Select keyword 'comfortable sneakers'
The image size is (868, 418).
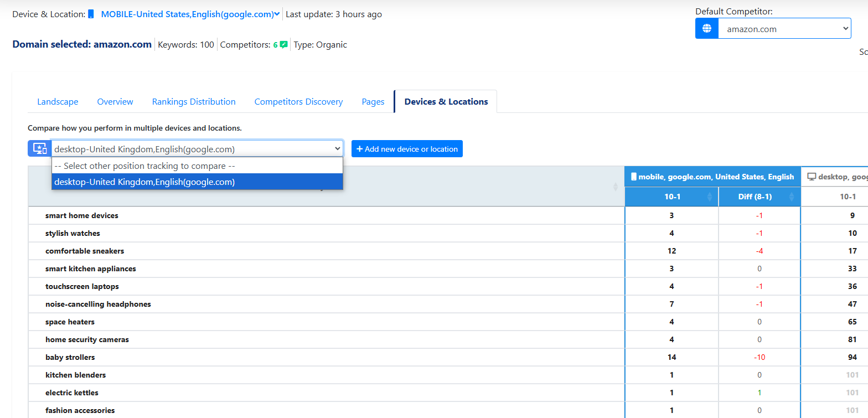[85, 251]
